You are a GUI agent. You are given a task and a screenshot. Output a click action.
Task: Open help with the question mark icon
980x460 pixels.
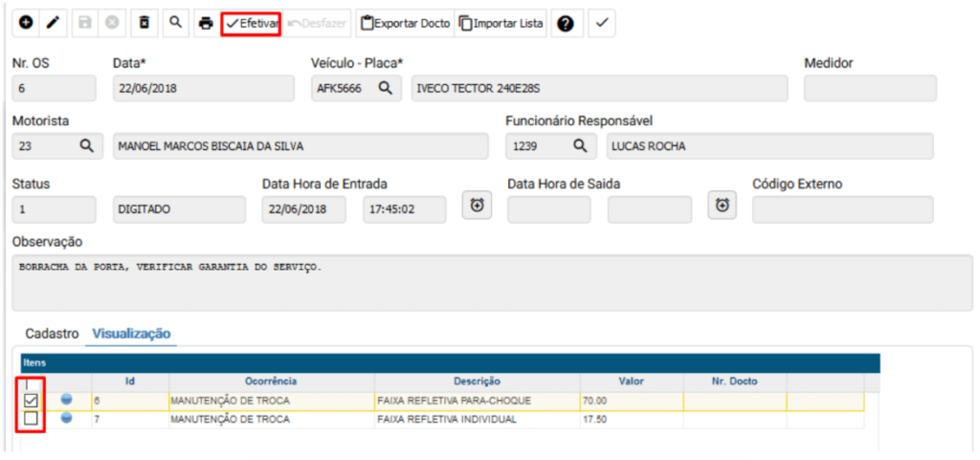pyautogui.click(x=565, y=24)
